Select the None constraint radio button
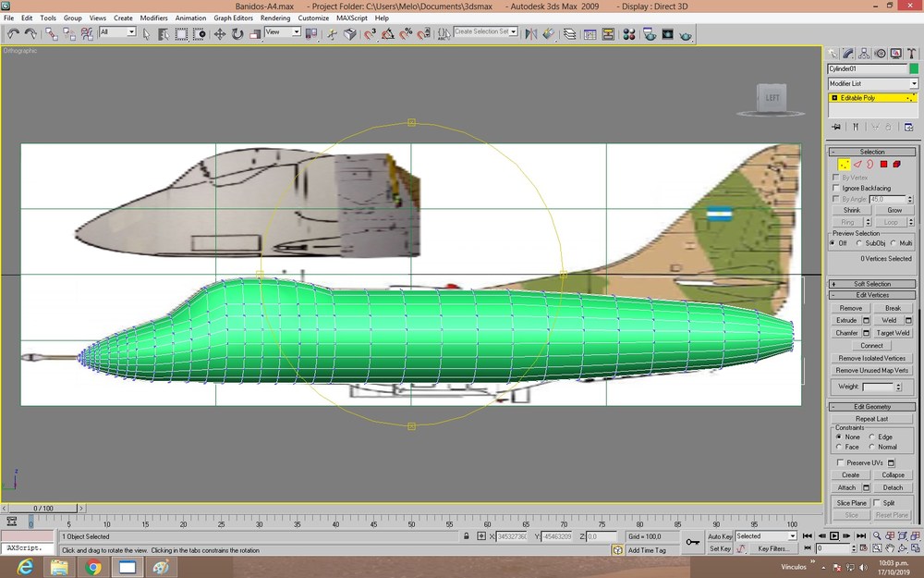 [x=839, y=437]
